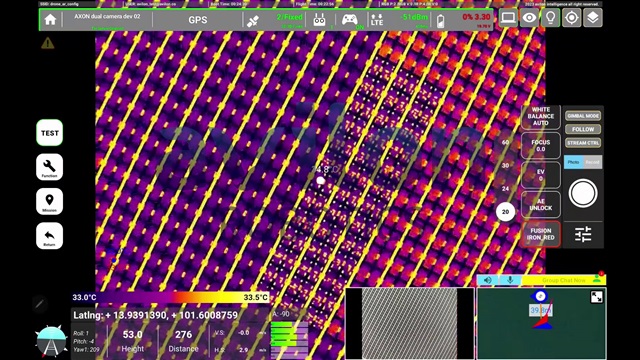Screen dimensions: 640x360
Task: Click the Roll Pitch Yaw readout
Action: pos(86,341)
